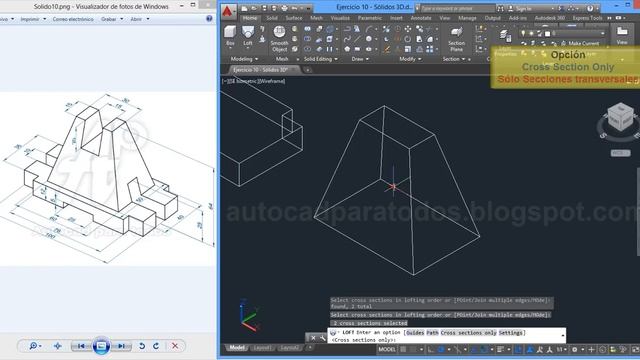Click the Smooth Object mesh icon
The height and width of the screenshot is (360, 640).
(x=280, y=32)
